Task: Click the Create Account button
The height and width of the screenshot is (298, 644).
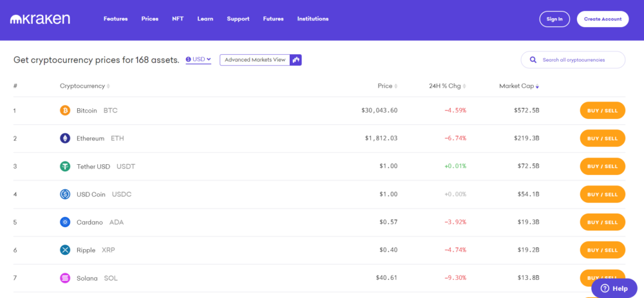Action: [x=603, y=19]
